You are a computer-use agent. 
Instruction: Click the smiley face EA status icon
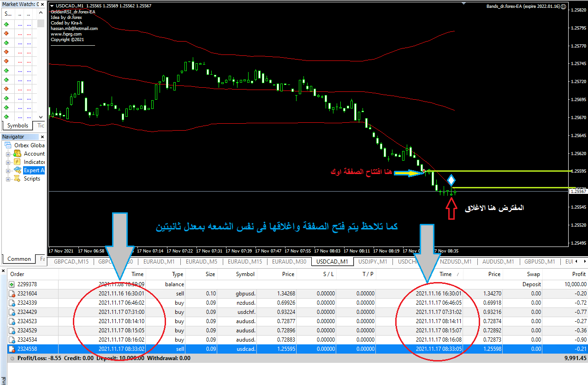coord(563,7)
